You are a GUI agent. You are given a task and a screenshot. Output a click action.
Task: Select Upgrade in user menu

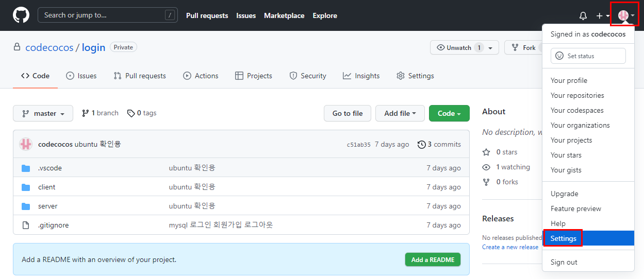588,194
